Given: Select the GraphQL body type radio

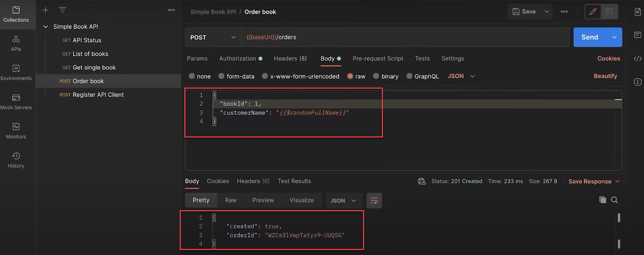Looking at the screenshot, I should (x=409, y=76).
